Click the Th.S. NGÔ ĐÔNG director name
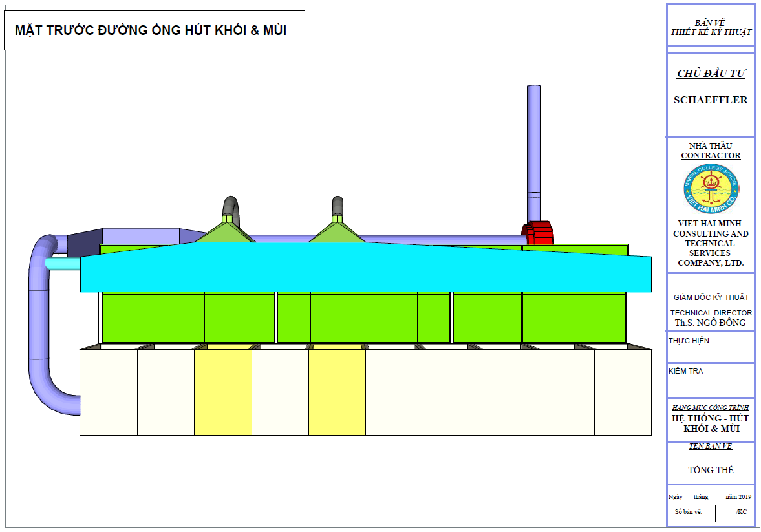The height and width of the screenshot is (532, 761). point(711,323)
